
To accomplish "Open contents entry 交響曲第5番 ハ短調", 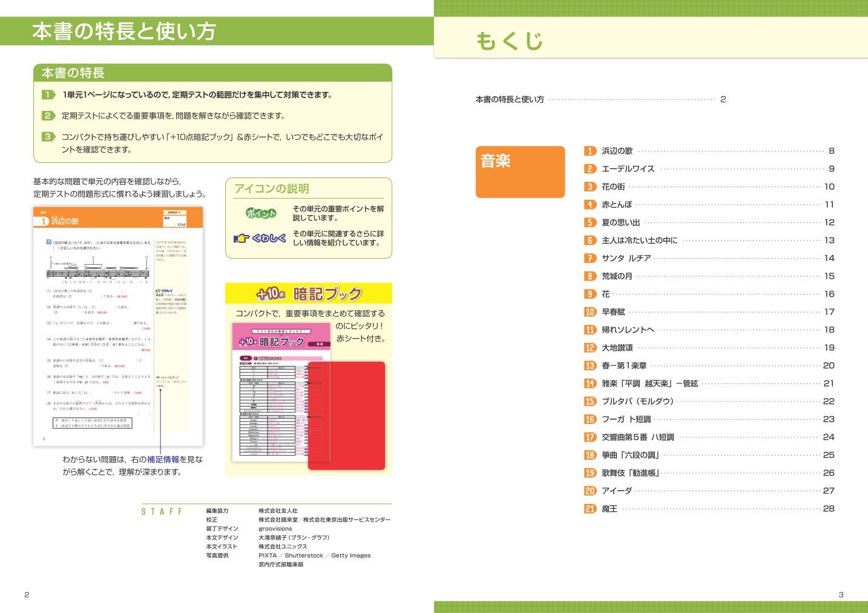I will [709, 437].
